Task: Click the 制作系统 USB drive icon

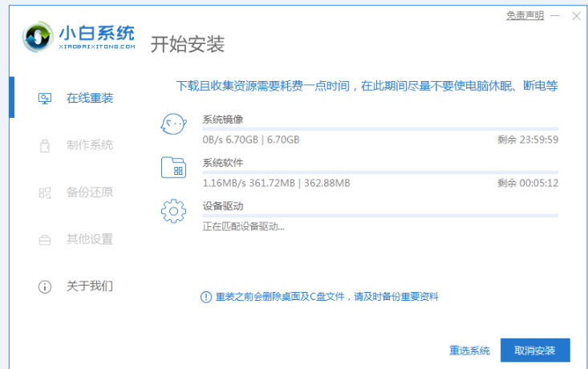Action: tap(46, 145)
